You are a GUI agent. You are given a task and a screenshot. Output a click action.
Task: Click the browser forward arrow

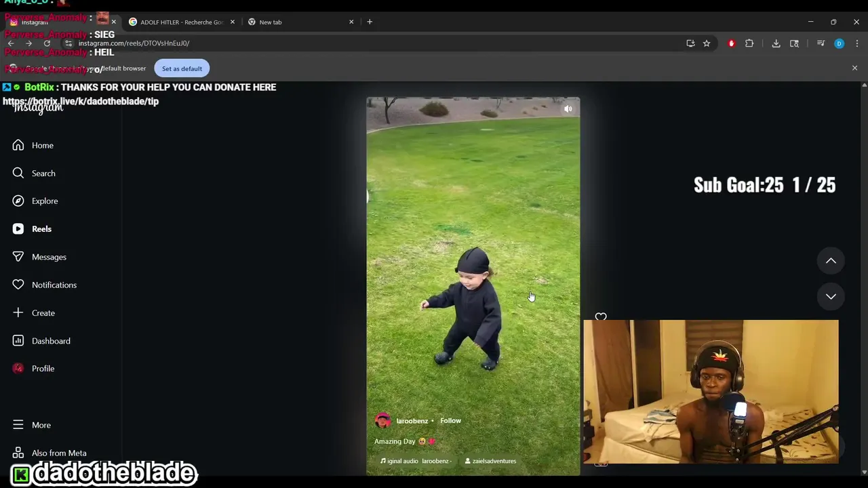coord(28,43)
